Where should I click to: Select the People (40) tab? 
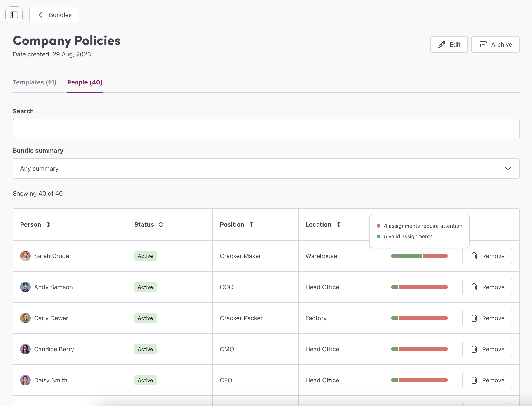tap(85, 82)
